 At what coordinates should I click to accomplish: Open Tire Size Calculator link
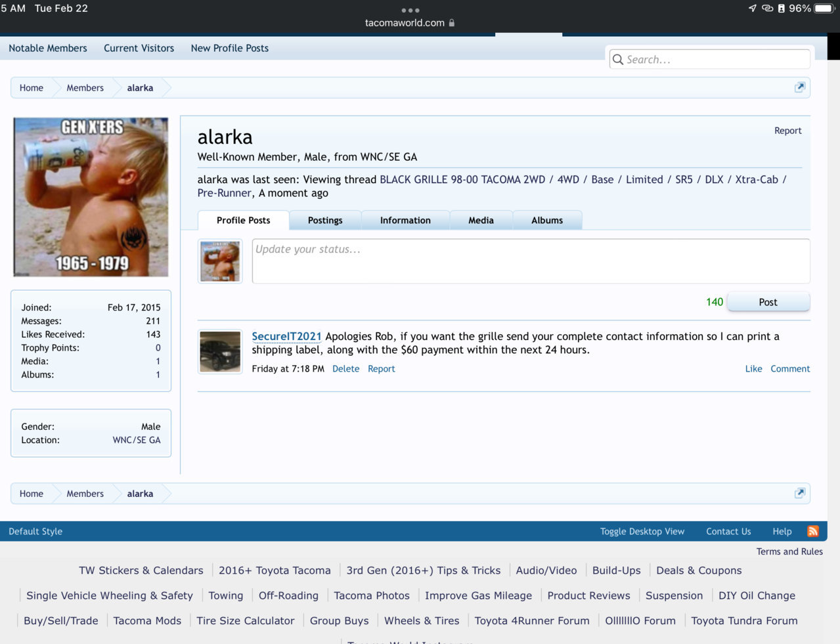(x=246, y=620)
